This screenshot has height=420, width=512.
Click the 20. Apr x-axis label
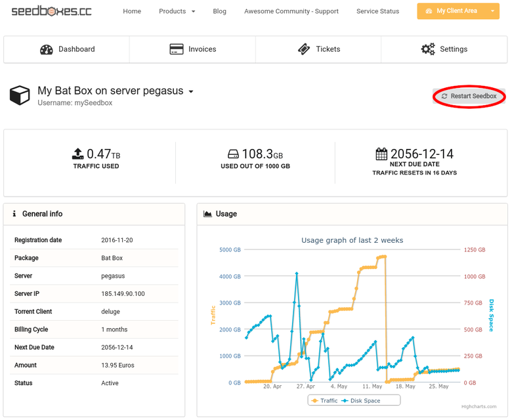tap(272, 387)
